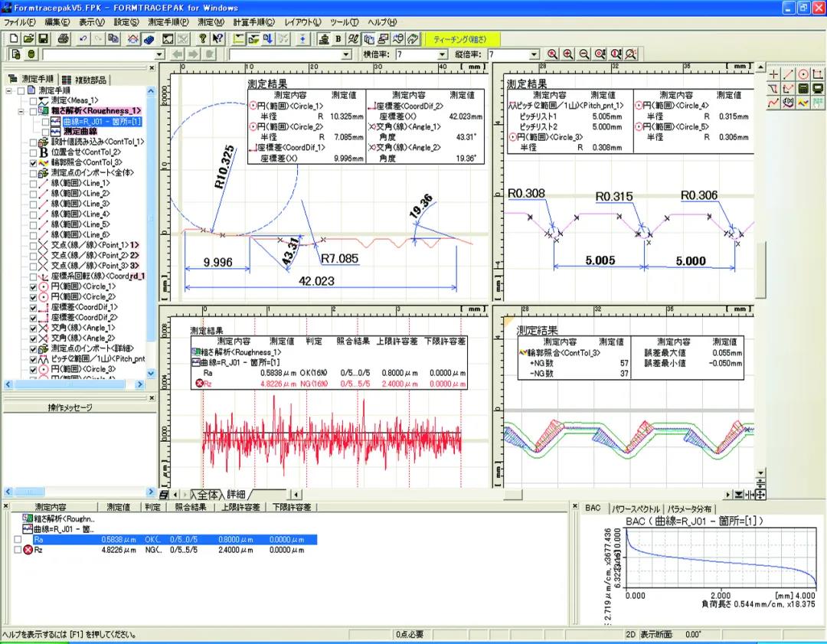Click the bold B alignment toolbar icon
The image size is (827, 644).
coord(338,38)
